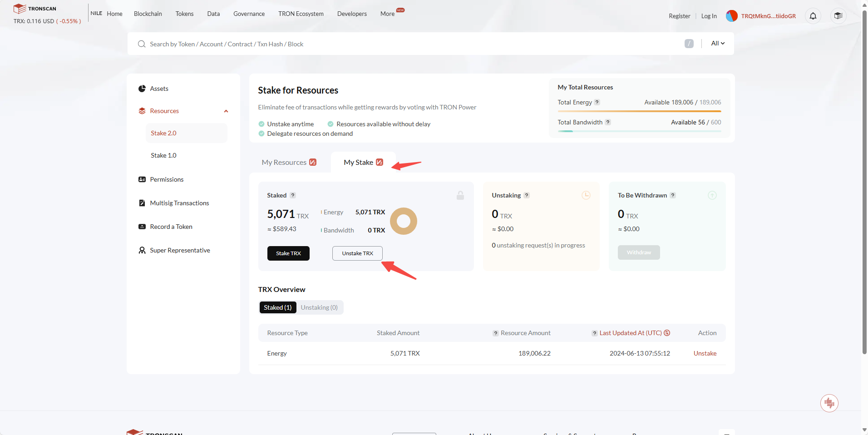
Task: Click the TRX price 0.116 USD text
Action: pyautogui.click(x=34, y=21)
